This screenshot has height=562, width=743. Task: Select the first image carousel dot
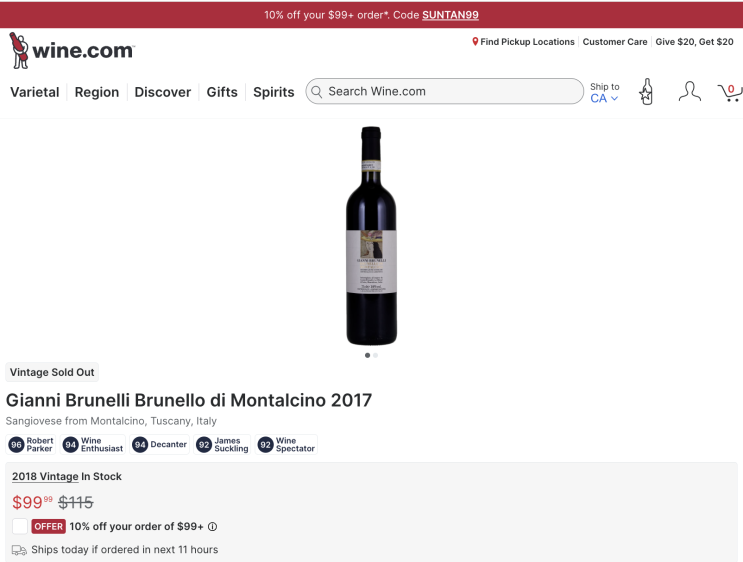tap(367, 355)
